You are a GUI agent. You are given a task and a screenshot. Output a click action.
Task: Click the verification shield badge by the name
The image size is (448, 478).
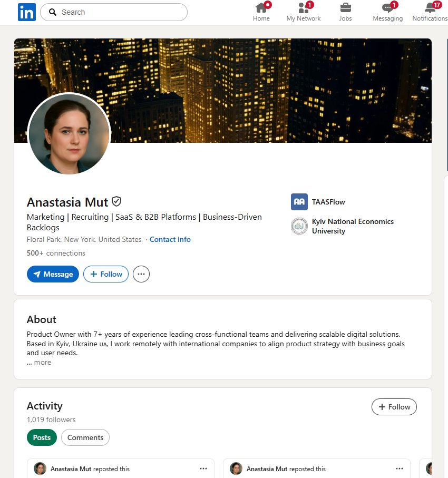[116, 201]
